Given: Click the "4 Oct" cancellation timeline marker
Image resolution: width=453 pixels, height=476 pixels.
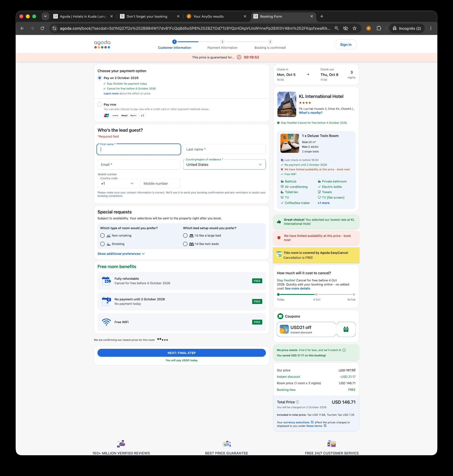Looking at the screenshot, I should click(x=316, y=295).
